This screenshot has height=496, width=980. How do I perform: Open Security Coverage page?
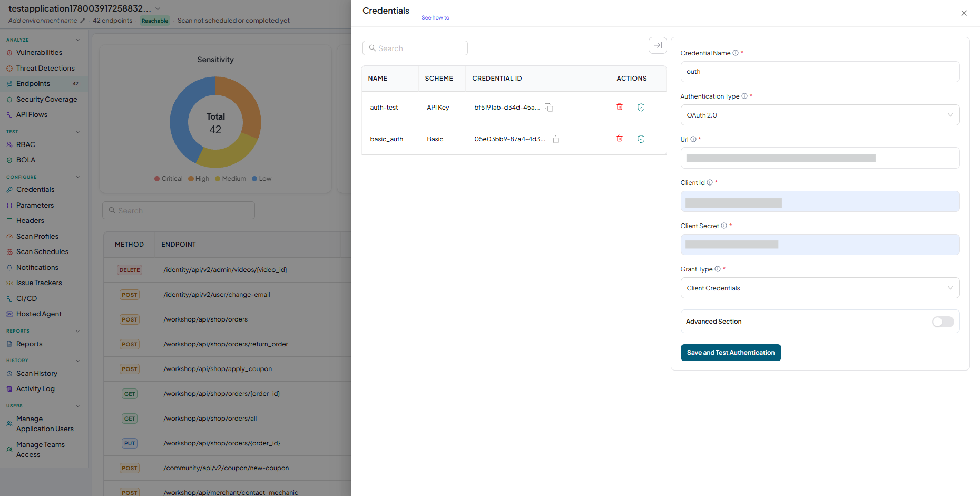click(46, 100)
